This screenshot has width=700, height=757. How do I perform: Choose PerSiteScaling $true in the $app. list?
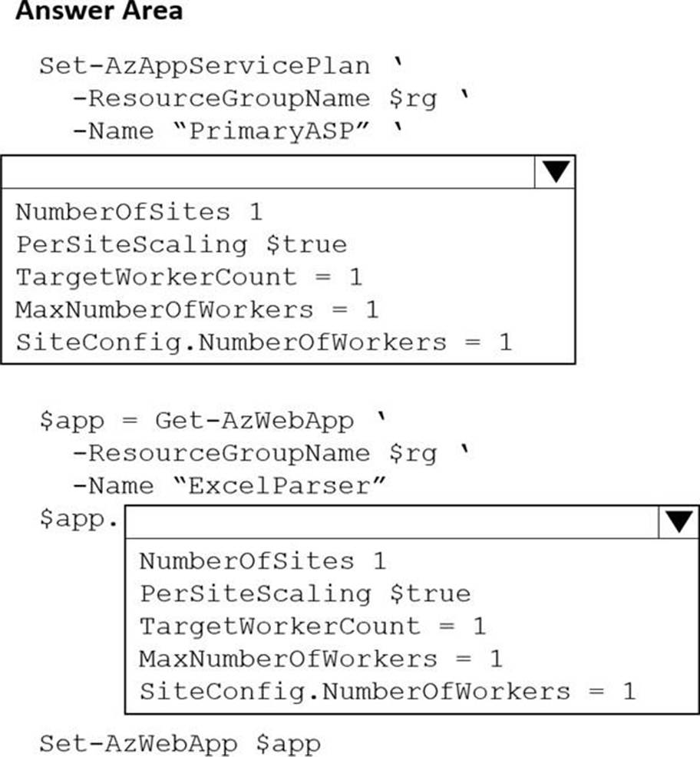coord(305,593)
